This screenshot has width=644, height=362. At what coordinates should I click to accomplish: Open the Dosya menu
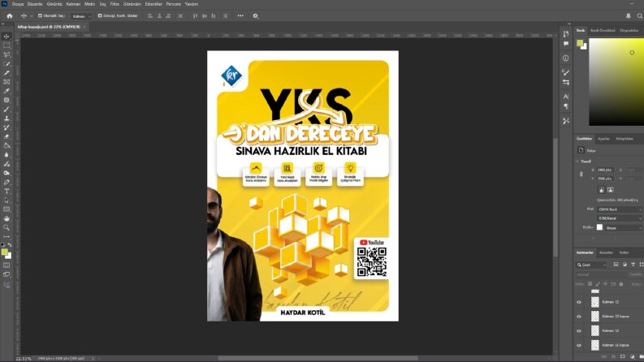pyautogui.click(x=18, y=4)
